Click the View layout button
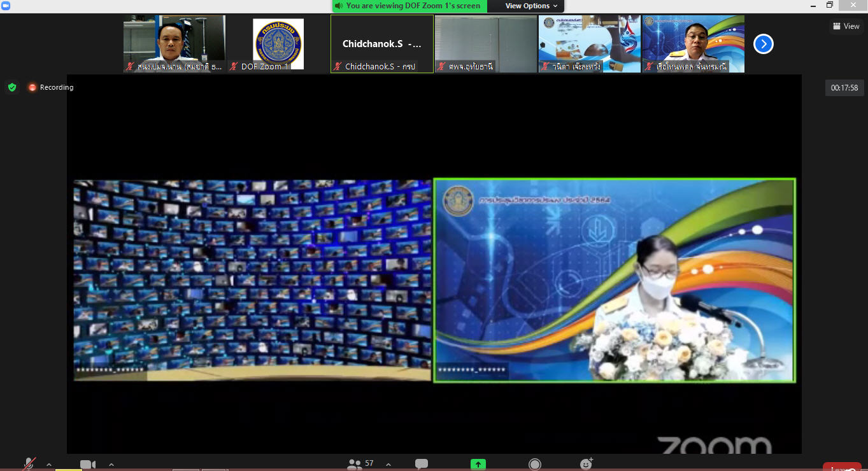This screenshot has height=471, width=868. coord(846,26)
